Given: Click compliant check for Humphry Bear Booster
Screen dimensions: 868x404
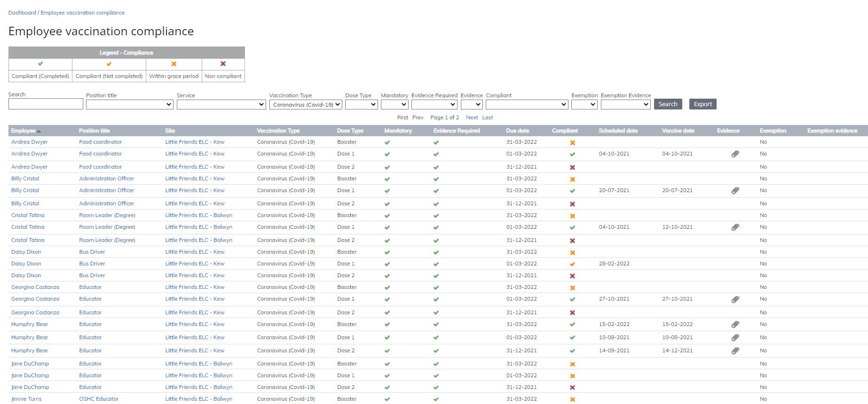Looking at the screenshot, I should point(572,325).
